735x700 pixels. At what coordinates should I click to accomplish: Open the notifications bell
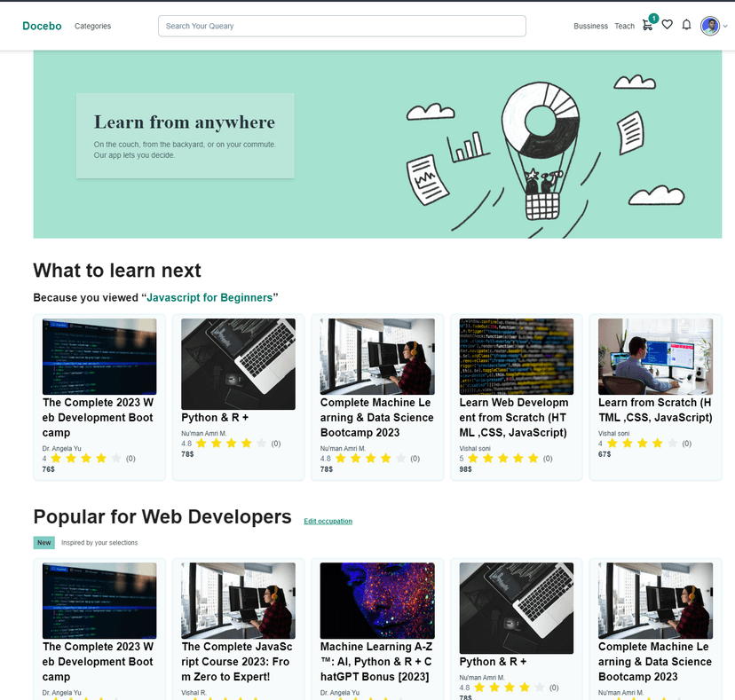(686, 26)
